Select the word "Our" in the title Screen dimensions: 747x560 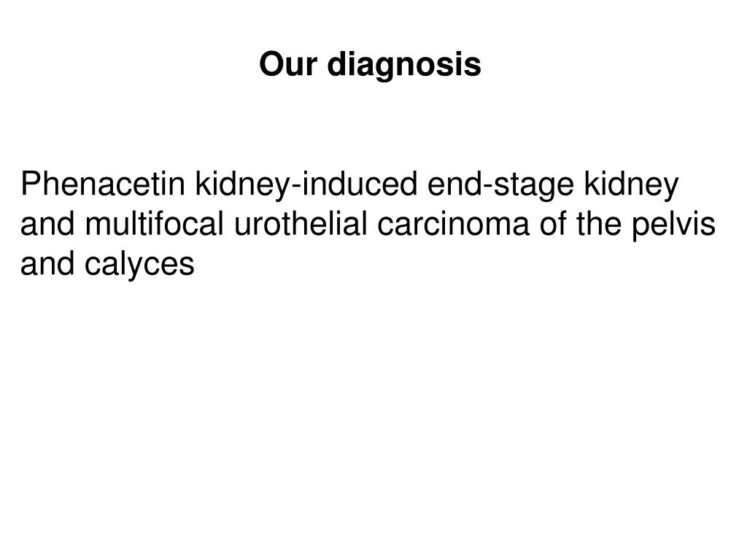click(x=288, y=64)
